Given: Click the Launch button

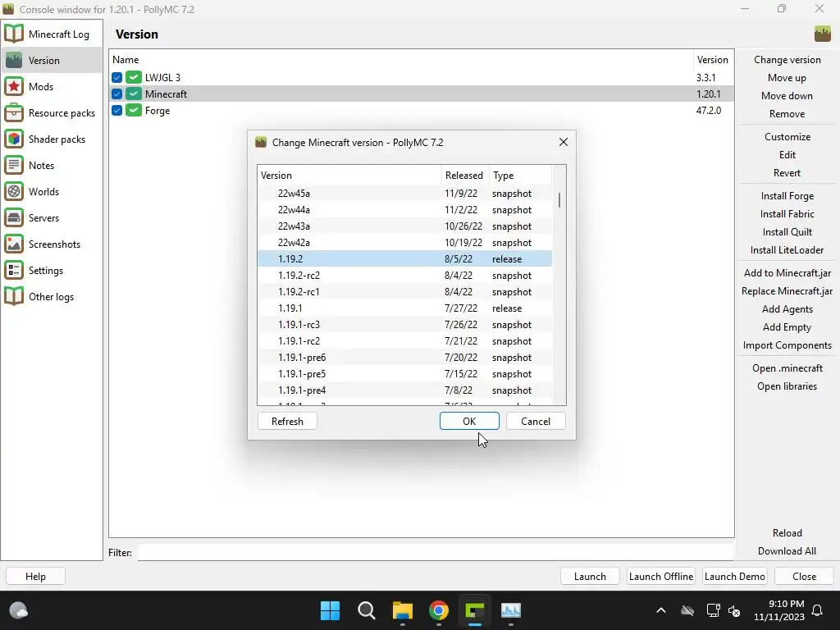Looking at the screenshot, I should [x=590, y=577].
